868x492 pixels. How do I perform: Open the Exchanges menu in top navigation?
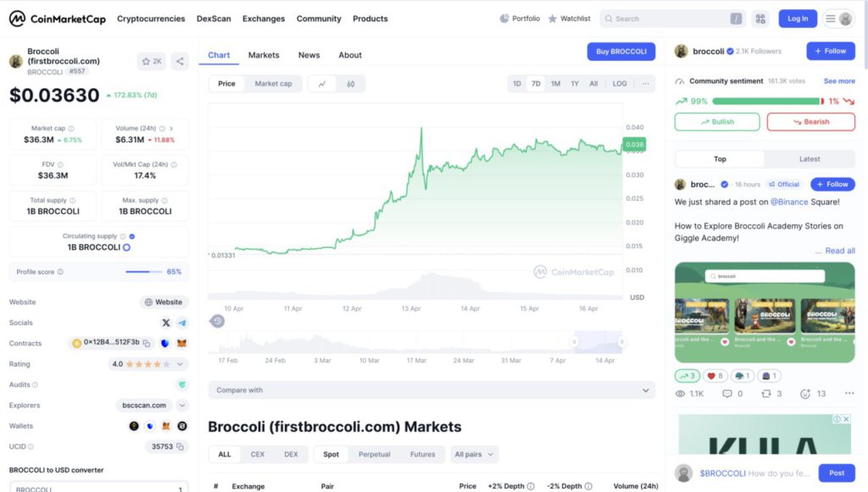coord(264,19)
